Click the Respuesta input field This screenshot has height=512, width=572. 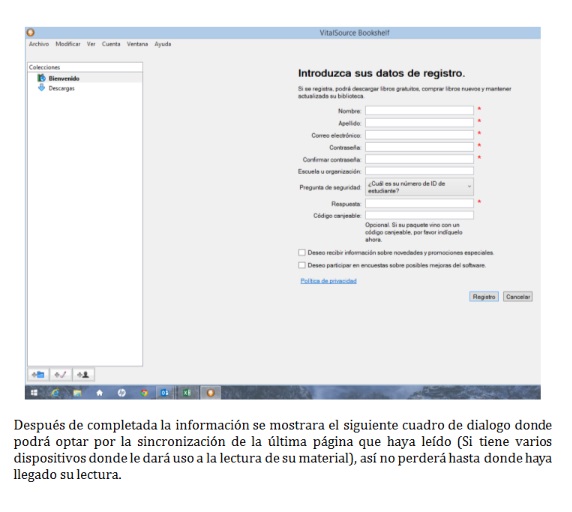[x=420, y=203]
